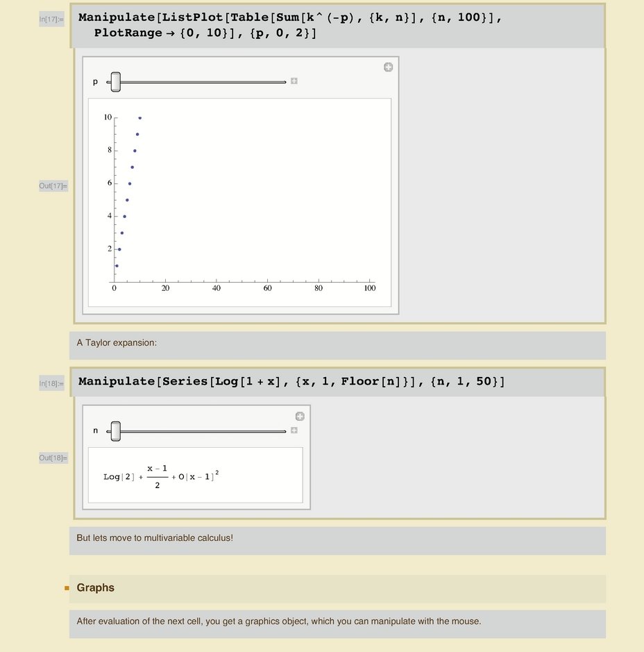
Task: Select the In[18] cell label
Action: tap(51, 383)
